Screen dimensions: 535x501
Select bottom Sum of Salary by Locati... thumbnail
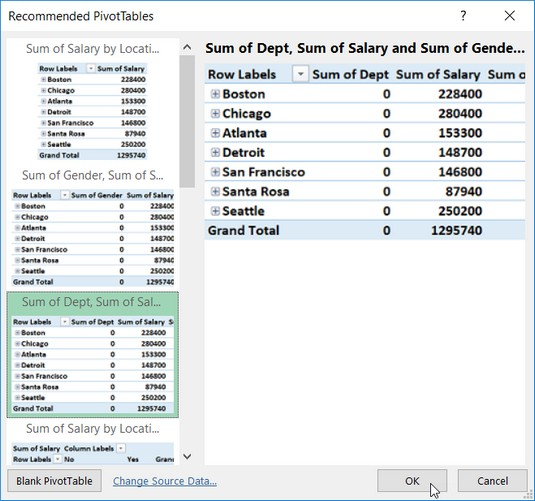pyautogui.click(x=92, y=443)
